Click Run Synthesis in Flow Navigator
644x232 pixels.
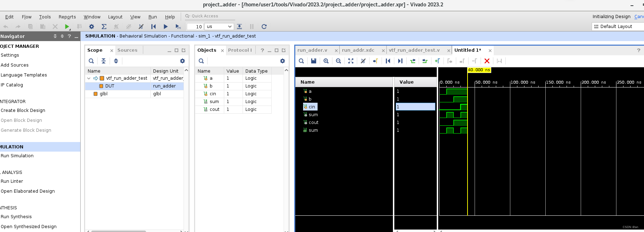coord(16,217)
